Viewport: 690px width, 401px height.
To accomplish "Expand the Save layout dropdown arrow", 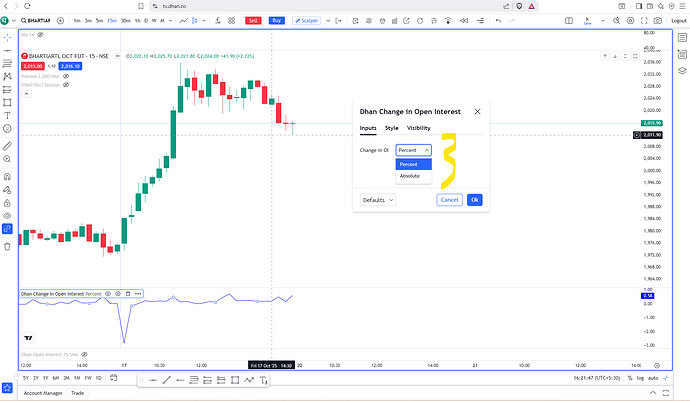I will 602,21.
